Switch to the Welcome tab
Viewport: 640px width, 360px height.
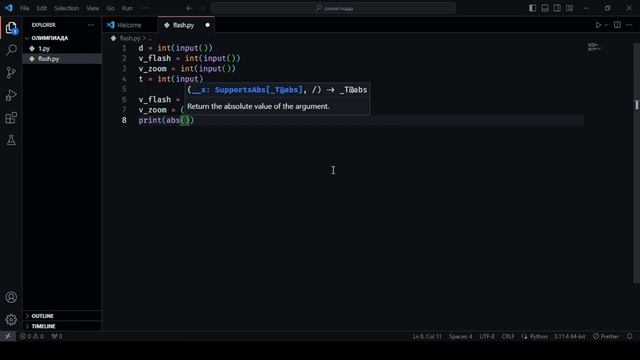pyautogui.click(x=129, y=25)
